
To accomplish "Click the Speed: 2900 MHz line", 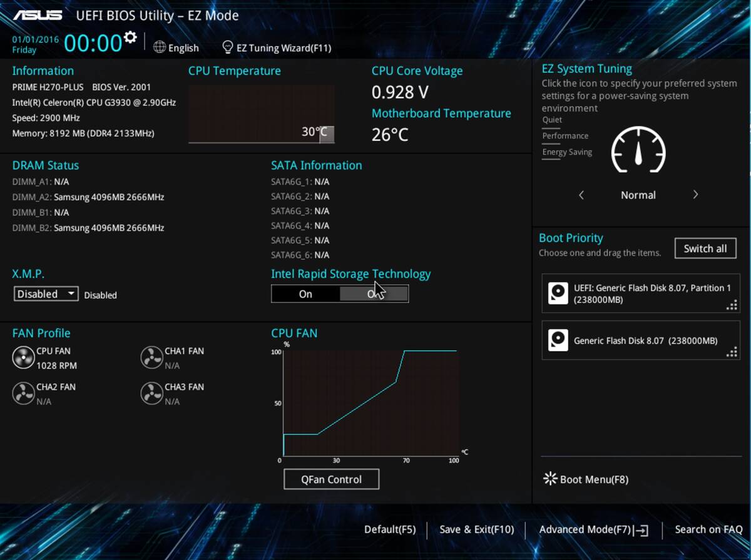I will click(x=46, y=118).
